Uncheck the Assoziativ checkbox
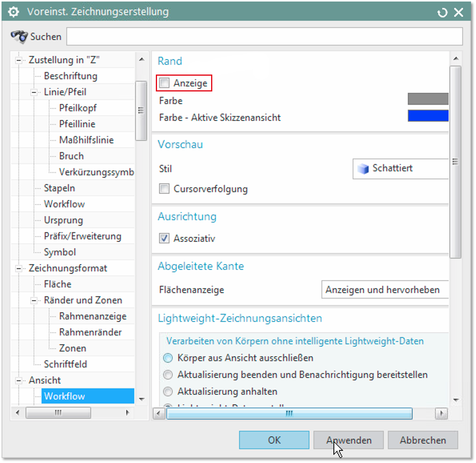The image size is (476, 463). (x=164, y=238)
